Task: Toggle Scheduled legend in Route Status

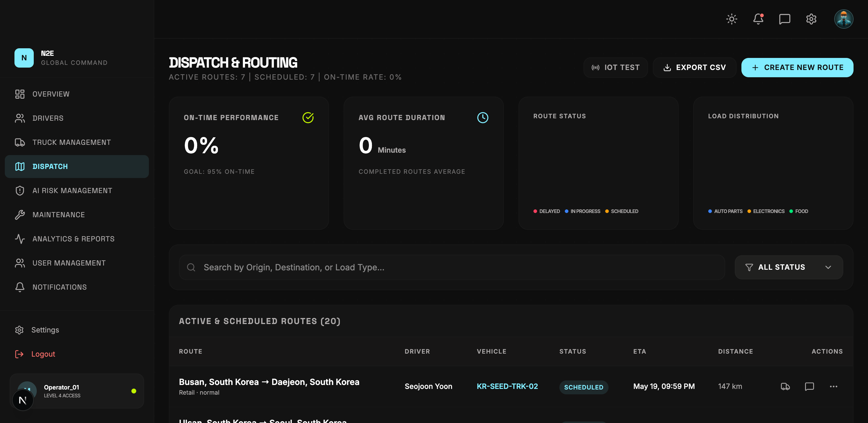Action: (x=622, y=211)
